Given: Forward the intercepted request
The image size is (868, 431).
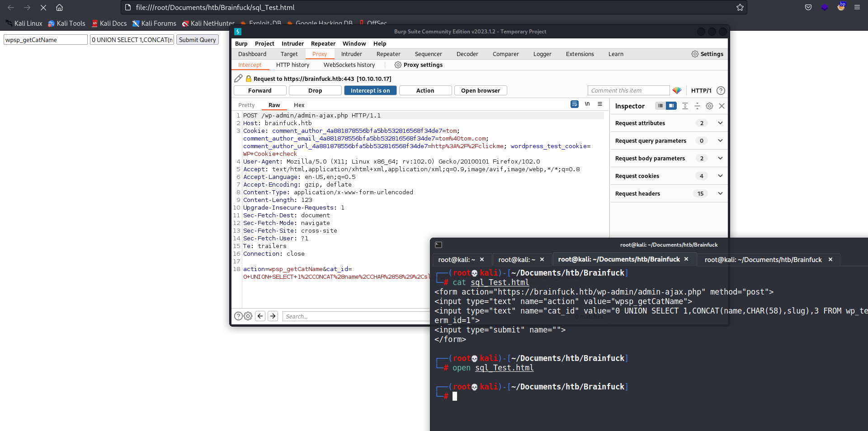Looking at the screenshot, I should coord(260,90).
